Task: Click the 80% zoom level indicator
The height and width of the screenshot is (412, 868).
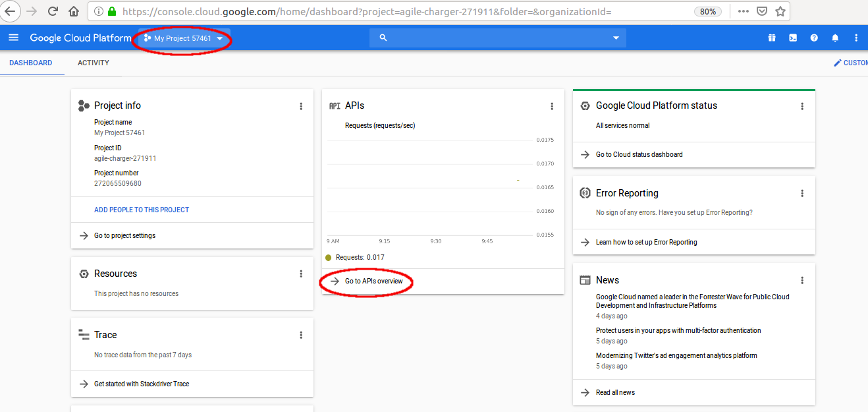Action: point(708,12)
